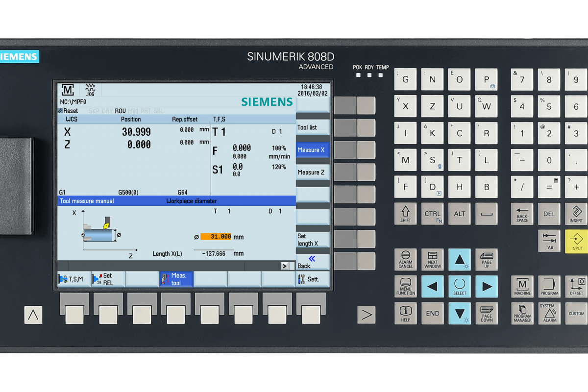Click the Set length X softkey
Image resolution: width=588 pixels, height=392 pixels.
[312, 240]
